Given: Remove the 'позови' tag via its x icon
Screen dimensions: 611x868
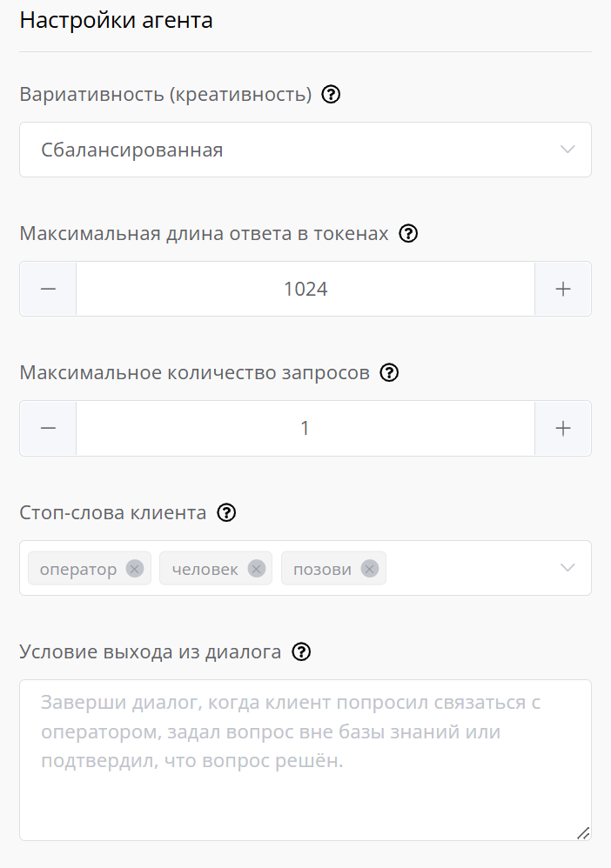Looking at the screenshot, I should pyautogui.click(x=370, y=569).
